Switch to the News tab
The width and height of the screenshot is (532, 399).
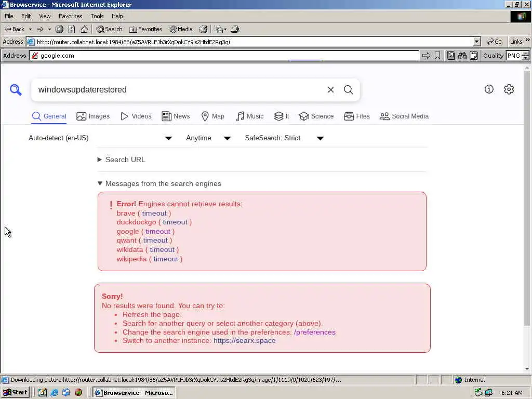[176, 116]
